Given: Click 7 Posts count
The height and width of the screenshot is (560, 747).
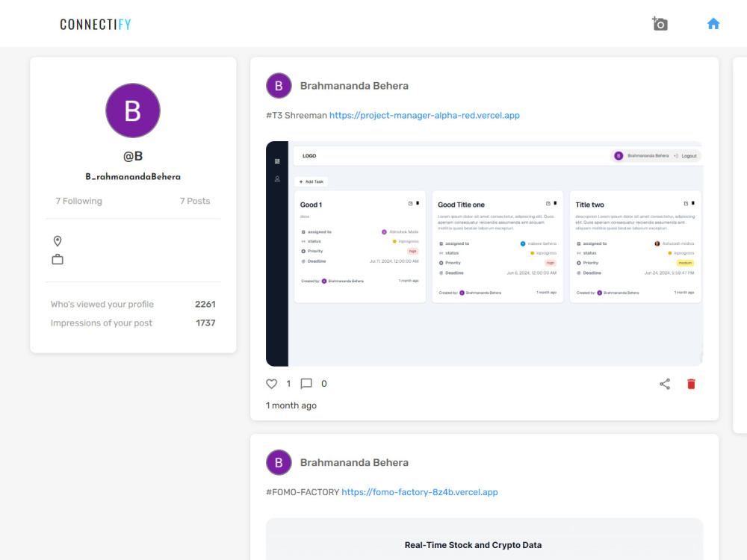Looking at the screenshot, I should tap(195, 201).
